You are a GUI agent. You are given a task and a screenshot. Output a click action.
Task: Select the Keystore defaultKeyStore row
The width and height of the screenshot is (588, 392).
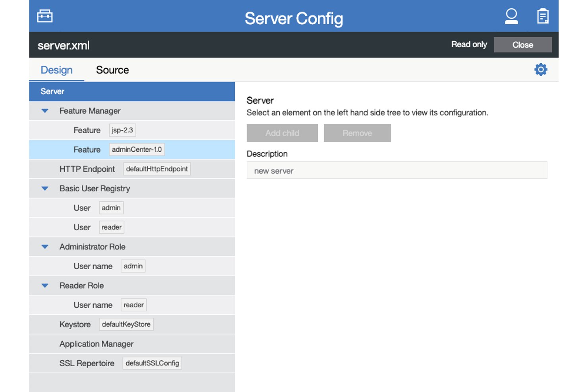[132, 325]
